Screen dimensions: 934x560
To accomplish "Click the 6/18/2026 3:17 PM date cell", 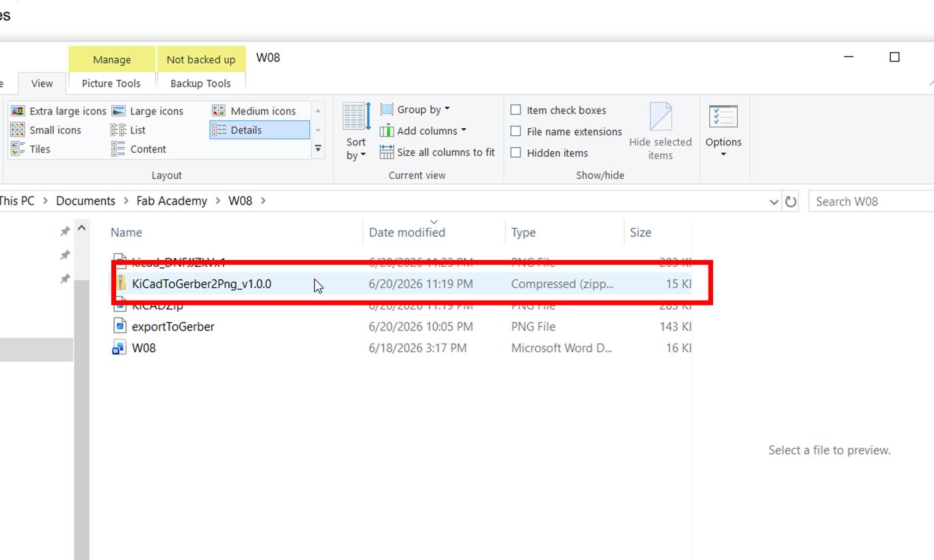I will click(418, 348).
